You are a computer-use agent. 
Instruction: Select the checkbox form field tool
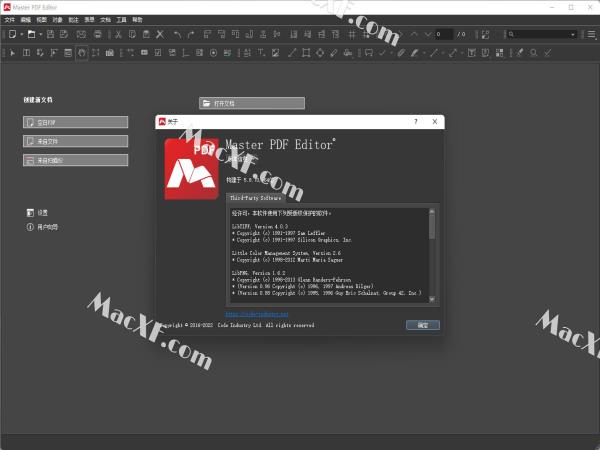point(158,53)
